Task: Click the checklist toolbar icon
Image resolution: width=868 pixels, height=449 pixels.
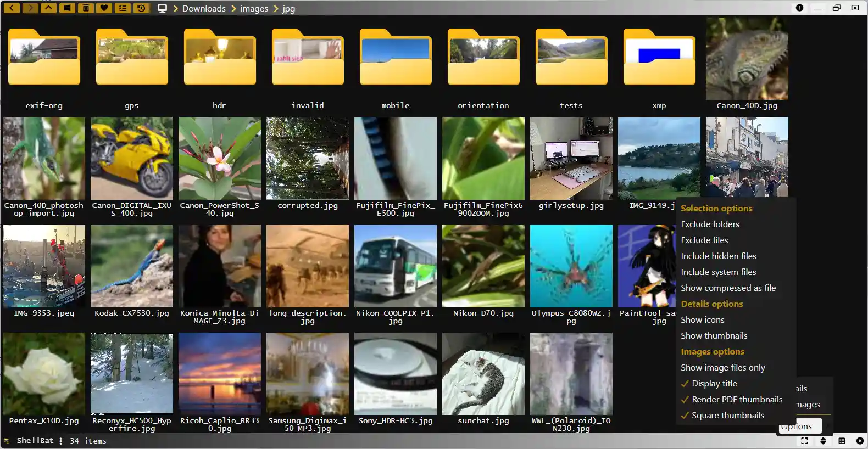Action: click(x=123, y=8)
